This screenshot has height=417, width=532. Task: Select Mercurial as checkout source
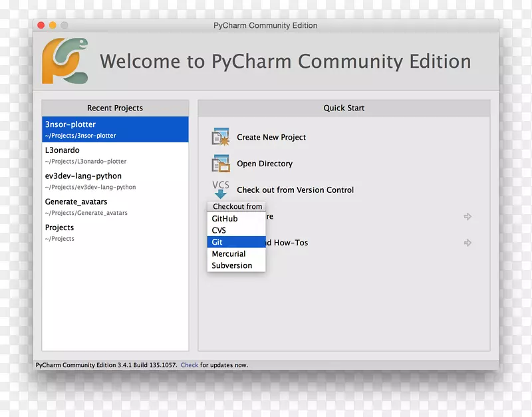pyautogui.click(x=229, y=254)
